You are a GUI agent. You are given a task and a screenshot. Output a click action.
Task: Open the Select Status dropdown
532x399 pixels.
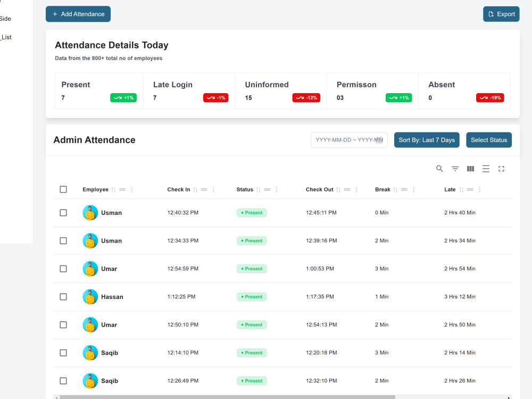pyautogui.click(x=488, y=140)
